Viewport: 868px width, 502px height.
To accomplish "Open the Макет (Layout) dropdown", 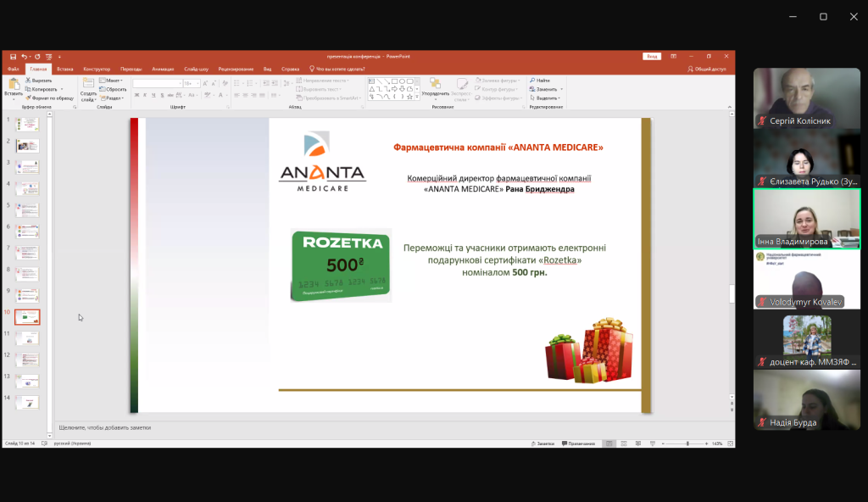I will coord(111,81).
